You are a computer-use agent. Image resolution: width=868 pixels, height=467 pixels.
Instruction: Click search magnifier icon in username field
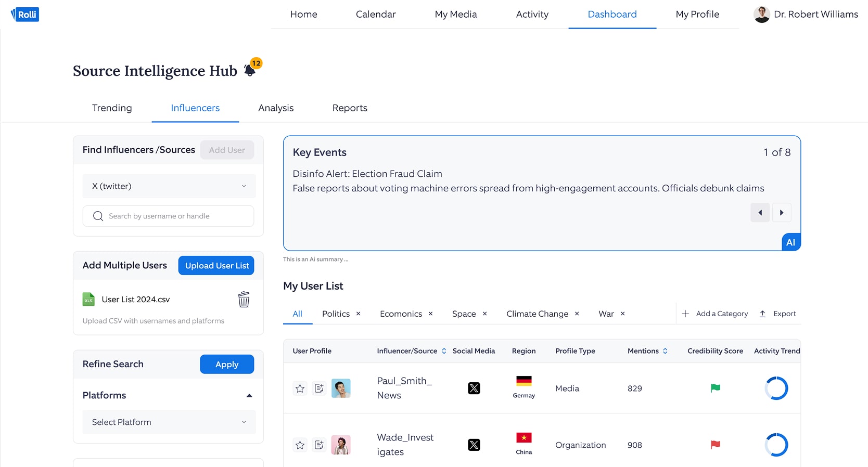pyautogui.click(x=98, y=216)
